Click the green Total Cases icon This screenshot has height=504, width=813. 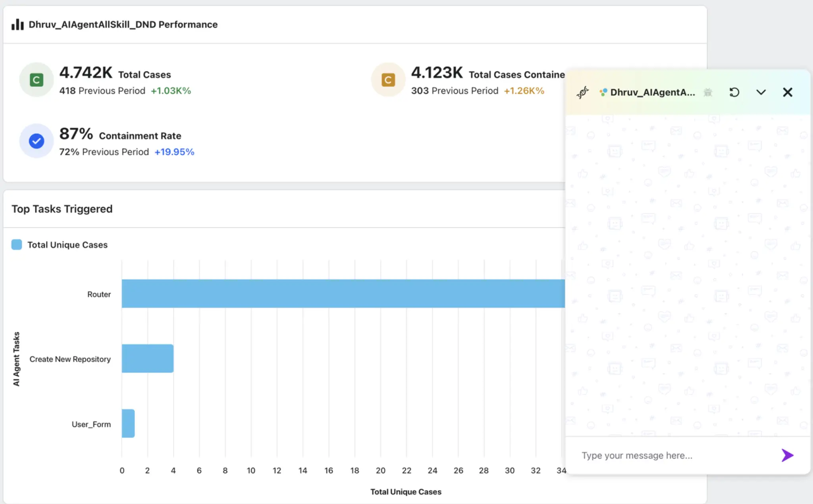coord(37,80)
